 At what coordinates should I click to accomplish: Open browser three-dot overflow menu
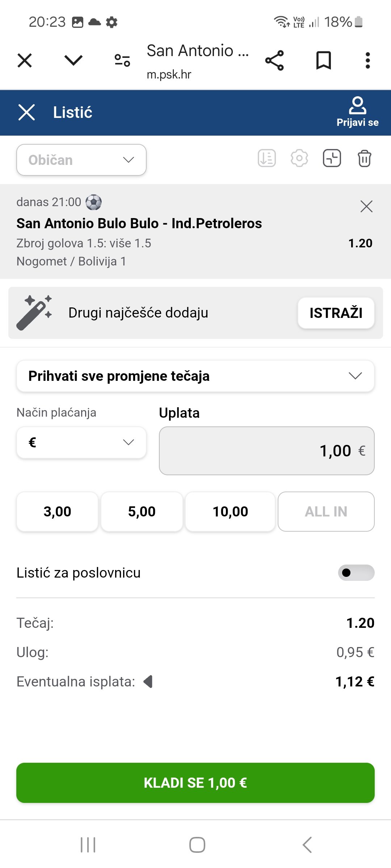[x=367, y=60]
